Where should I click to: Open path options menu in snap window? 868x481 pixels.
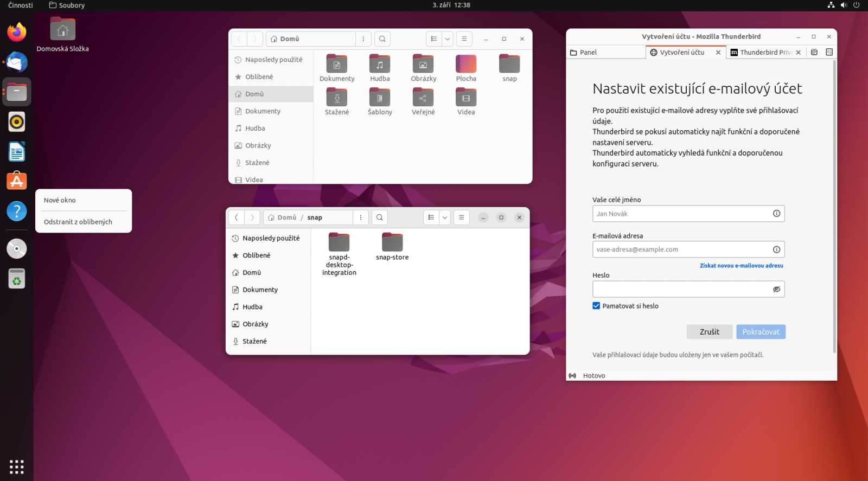pyautogui.click(x=361, y=217)
